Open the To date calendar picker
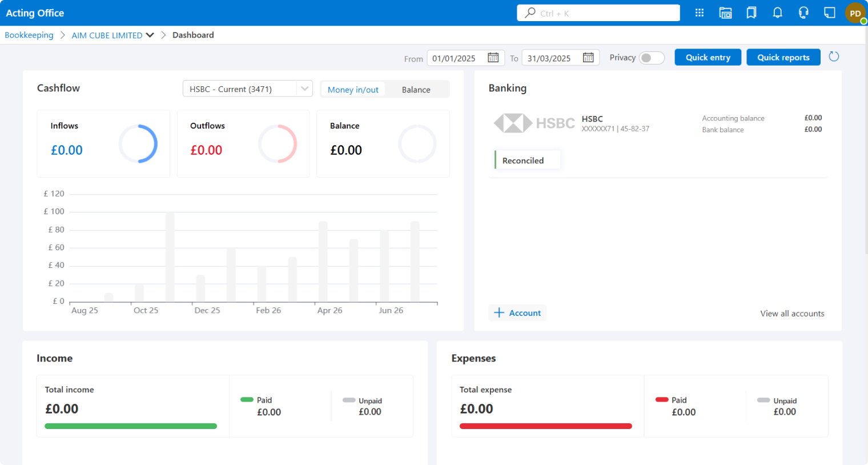 click(x=588, y=58)
